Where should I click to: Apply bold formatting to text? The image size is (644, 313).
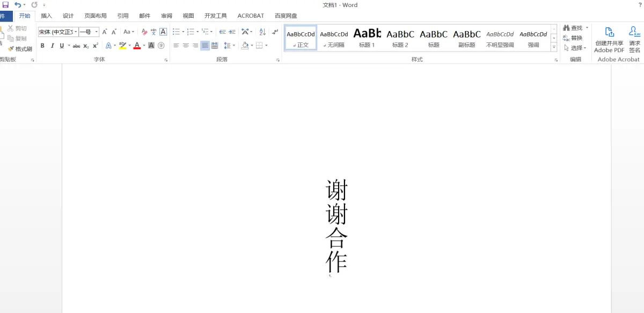pyautogui.click(x=43, y=45)
